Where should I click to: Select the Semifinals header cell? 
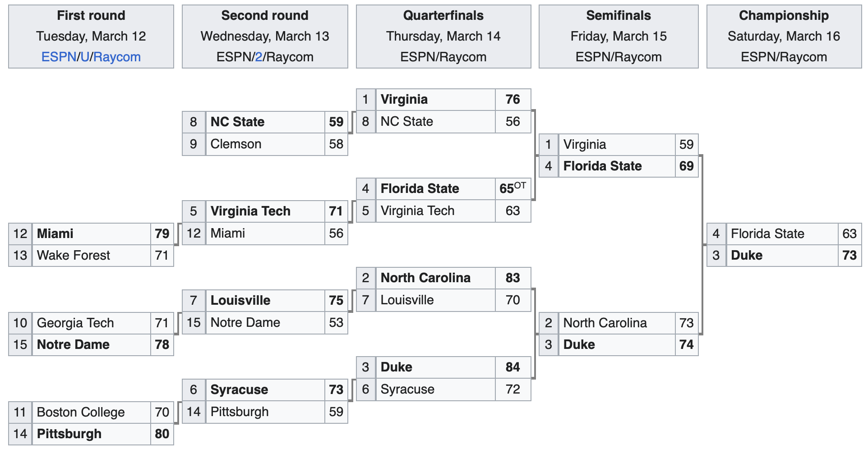[x=619, y=37]
